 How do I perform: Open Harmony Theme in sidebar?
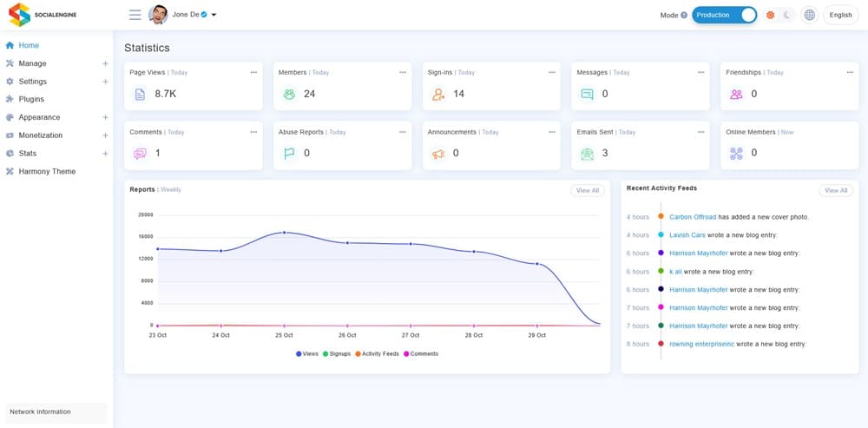coord(47,171)
